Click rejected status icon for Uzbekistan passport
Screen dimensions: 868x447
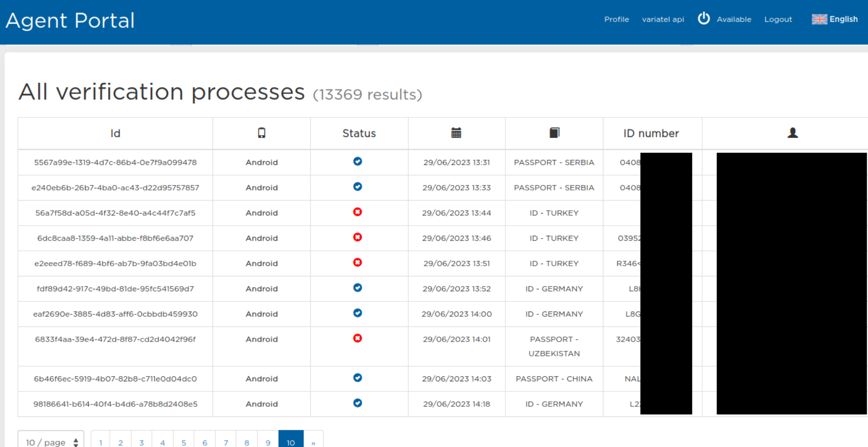point(358,338)
